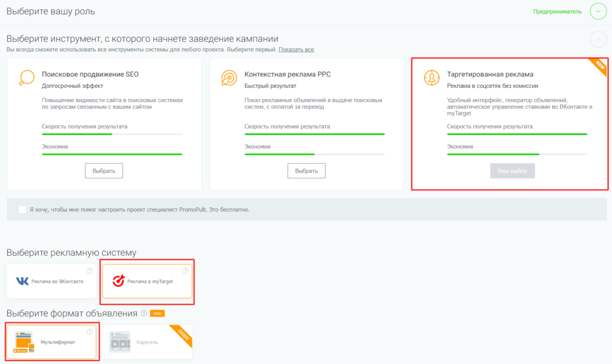
Task: Open help icon next to Выберите формат объявления
Action: (x=143, y=313)
